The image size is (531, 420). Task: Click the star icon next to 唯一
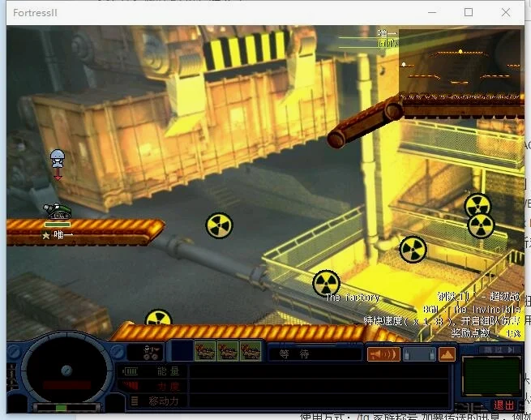point(46,234)
